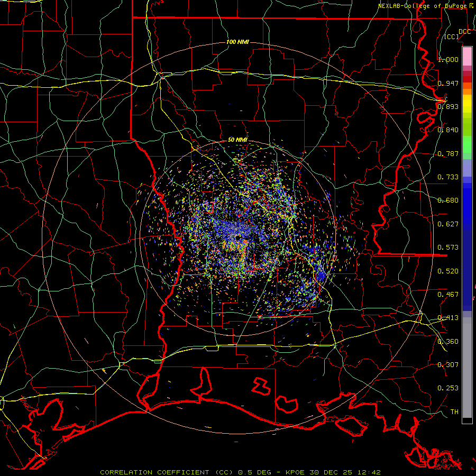Click the 0.413 legend value
Screen dimensions: 476x476
pos(448,318)
